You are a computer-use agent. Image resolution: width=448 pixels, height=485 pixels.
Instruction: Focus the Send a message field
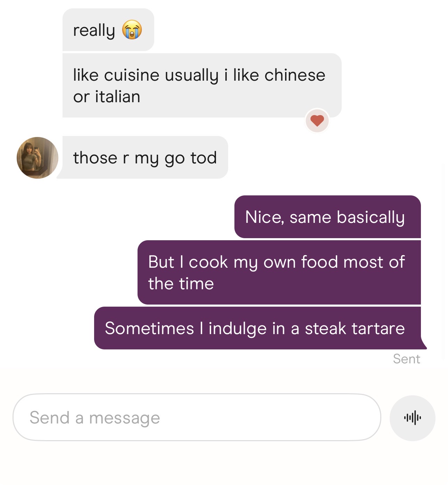[197, 417]
